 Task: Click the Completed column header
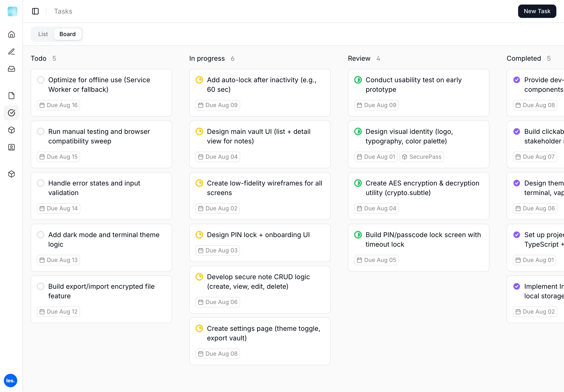point(524,59)
